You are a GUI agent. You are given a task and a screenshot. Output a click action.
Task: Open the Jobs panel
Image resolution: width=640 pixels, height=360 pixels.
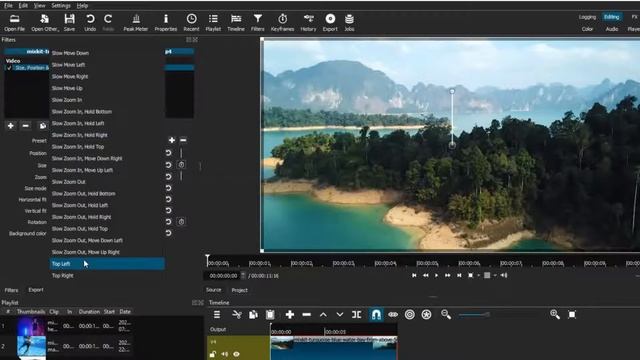[x=349, y=22]
